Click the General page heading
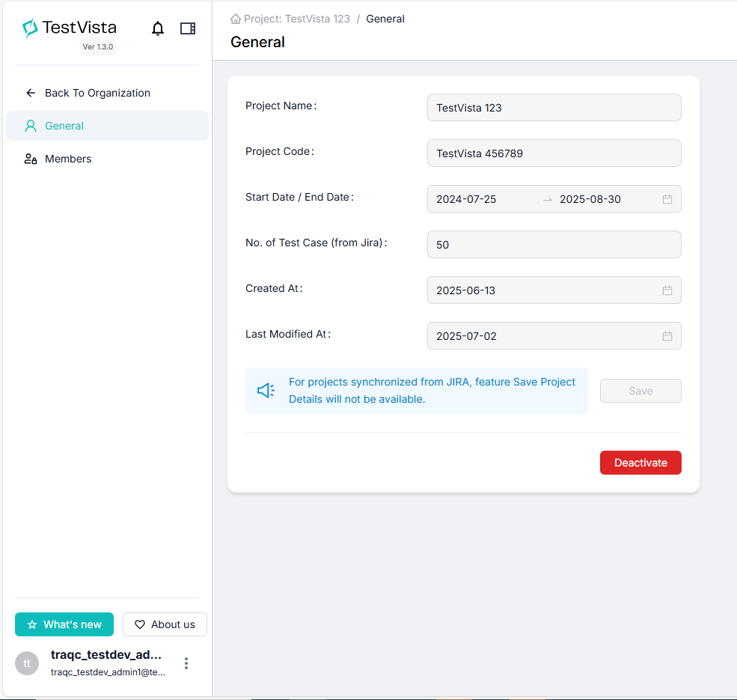737x700 pixels. point(257,42)
